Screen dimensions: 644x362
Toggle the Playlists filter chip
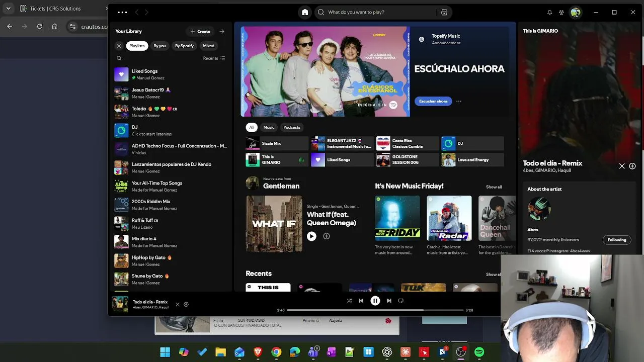tap(137, 46)
